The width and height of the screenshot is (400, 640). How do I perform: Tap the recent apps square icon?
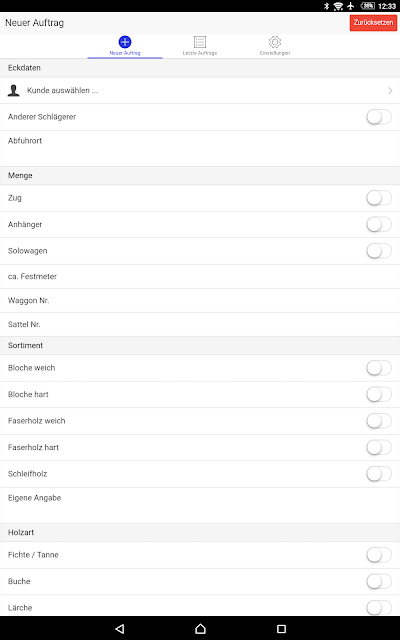click(281, 629)
